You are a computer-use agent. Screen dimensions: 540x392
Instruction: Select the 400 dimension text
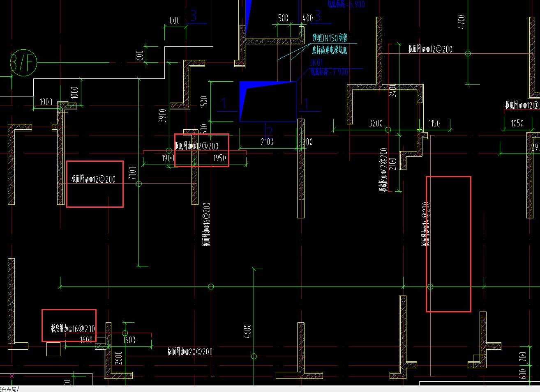pyautogui.click(x=307, y=18)
